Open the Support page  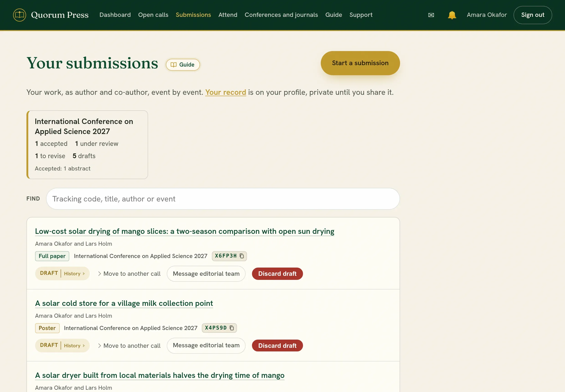[361, 15]
